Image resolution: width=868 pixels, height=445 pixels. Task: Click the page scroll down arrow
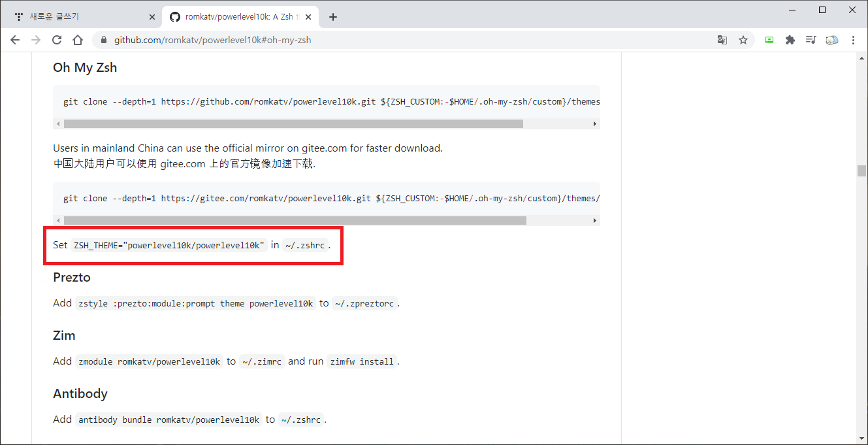861,439
